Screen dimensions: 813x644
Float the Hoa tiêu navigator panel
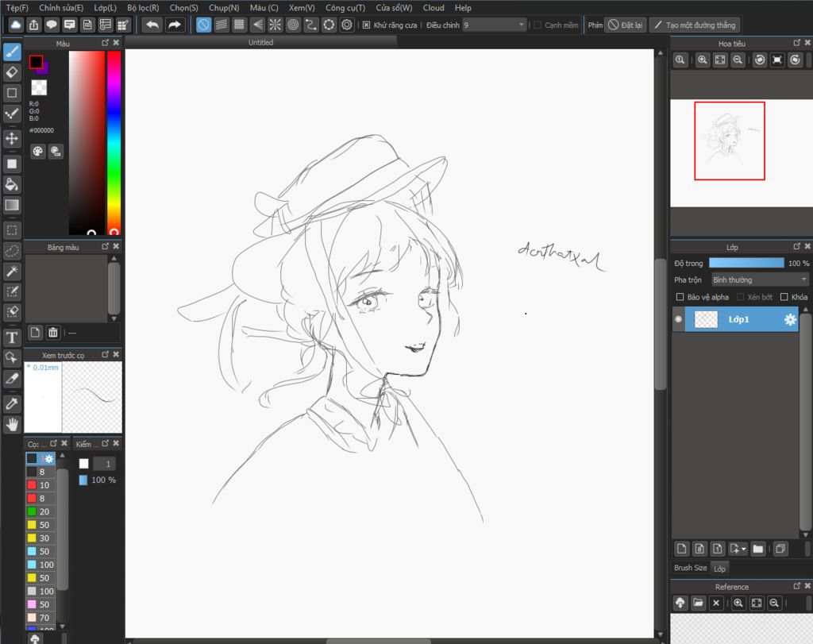[x=797, y=43]
